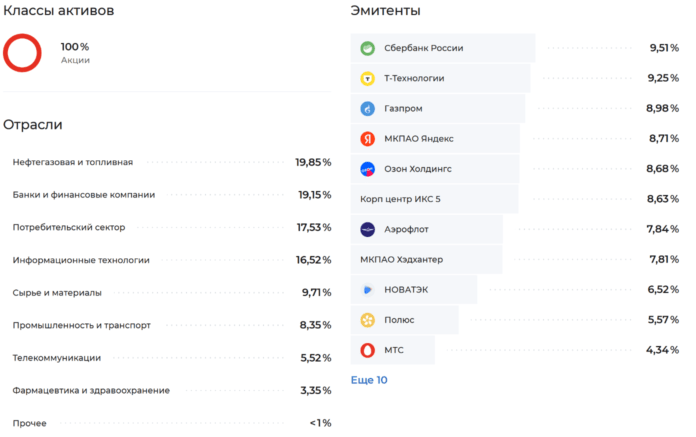The height and width of the screenshot is (437, 696).
Task: Click the 7,81% share value for Хэдхантер
Action: pyautogui.click(x=664, y=259)
